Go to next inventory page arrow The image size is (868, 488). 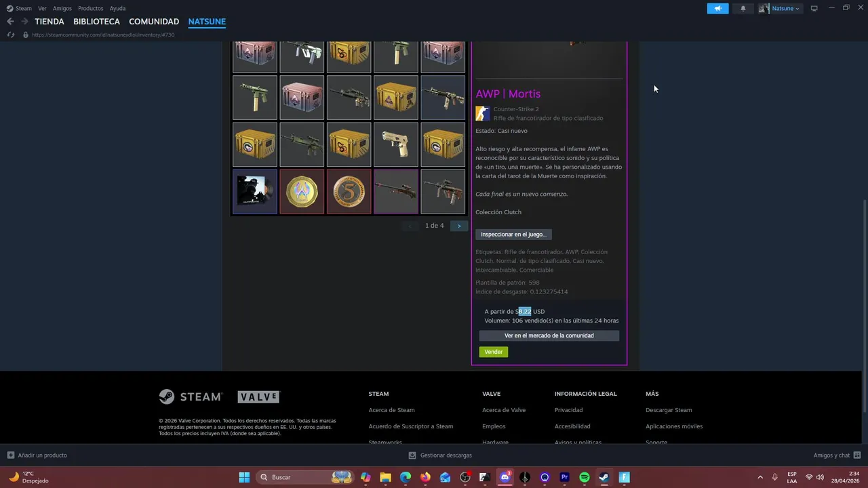point(459,226)
